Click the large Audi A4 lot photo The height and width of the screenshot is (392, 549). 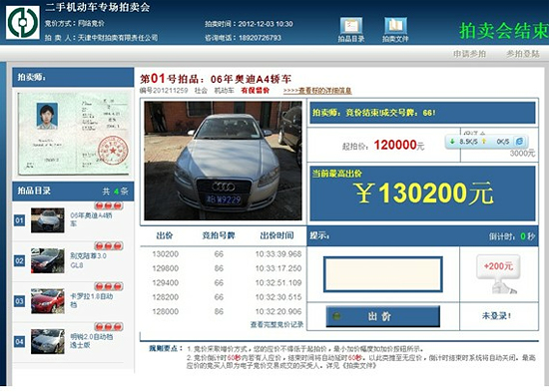[x=223, y=161]
